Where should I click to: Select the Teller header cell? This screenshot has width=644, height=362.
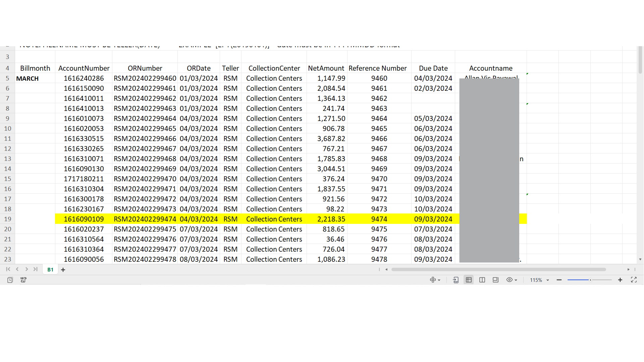[x=230, y=68]
